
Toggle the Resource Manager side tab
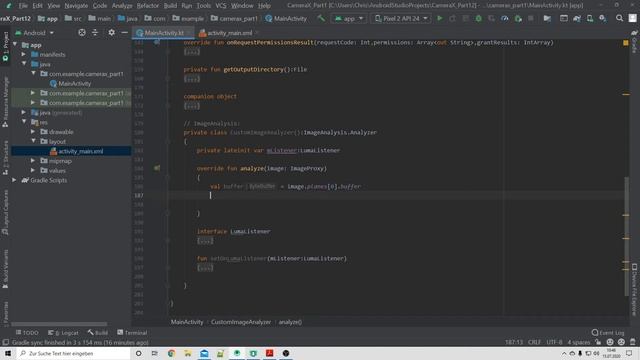pyautogui.click(x=5, y=101)
